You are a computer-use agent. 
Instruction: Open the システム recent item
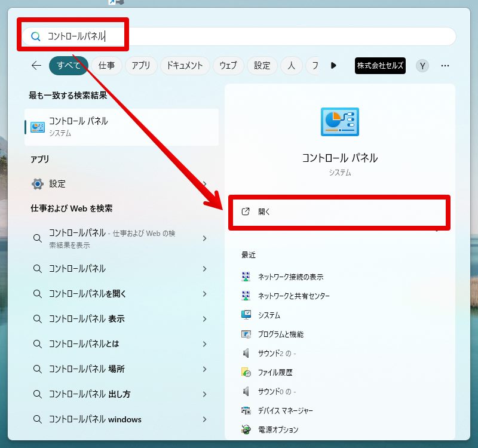click(261, 315)
